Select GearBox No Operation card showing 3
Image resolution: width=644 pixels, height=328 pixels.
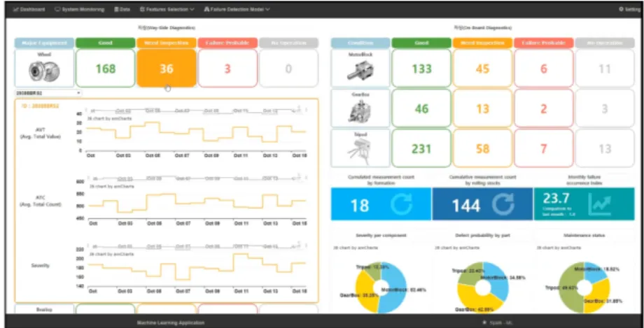[x=605, y=108]
